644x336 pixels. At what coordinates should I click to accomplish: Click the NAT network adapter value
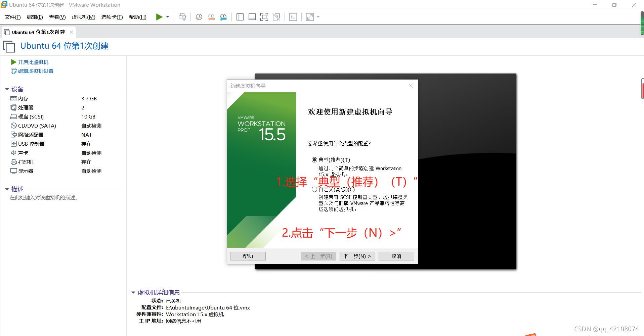pos(87,135)
